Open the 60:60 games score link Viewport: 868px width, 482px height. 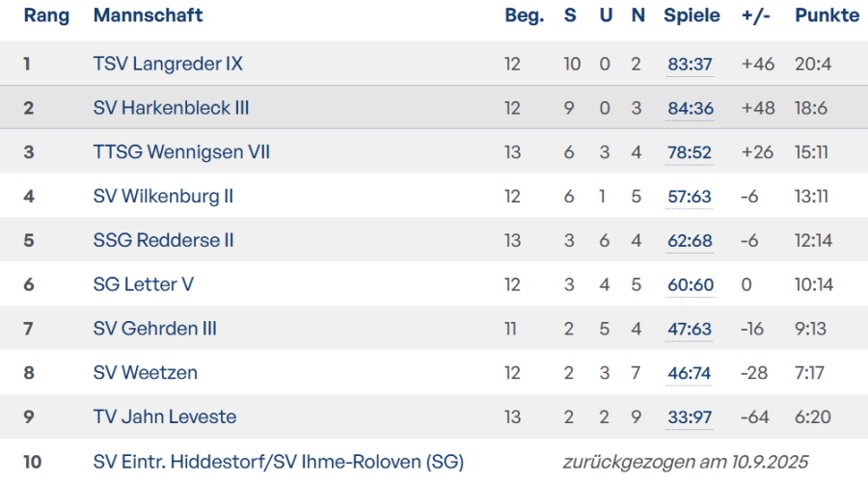(x=690, y=285)
